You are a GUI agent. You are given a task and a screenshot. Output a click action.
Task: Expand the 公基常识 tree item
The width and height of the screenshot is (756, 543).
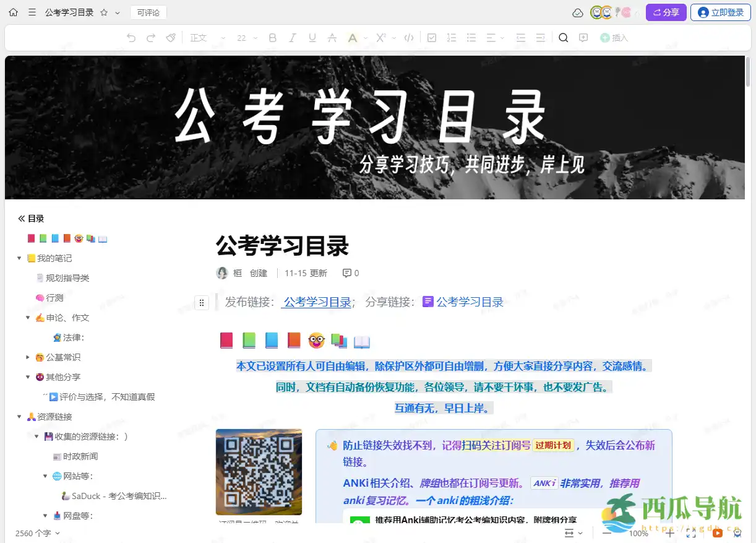[x=27, y=357]
